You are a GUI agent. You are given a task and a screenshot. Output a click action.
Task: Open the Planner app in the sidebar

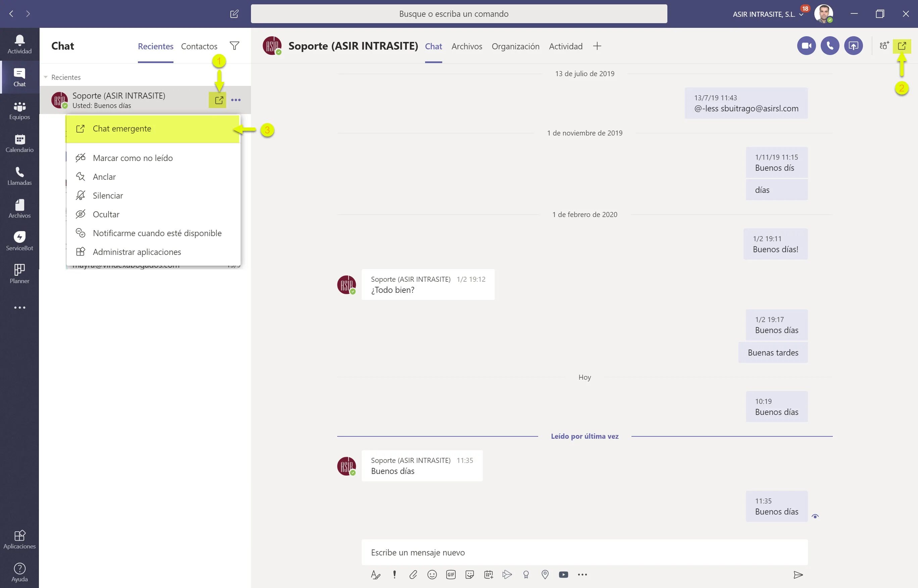pos(19,273)
